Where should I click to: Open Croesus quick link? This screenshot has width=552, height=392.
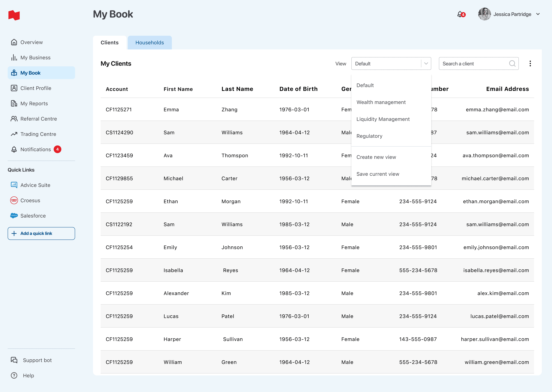[x=30, y=200]
